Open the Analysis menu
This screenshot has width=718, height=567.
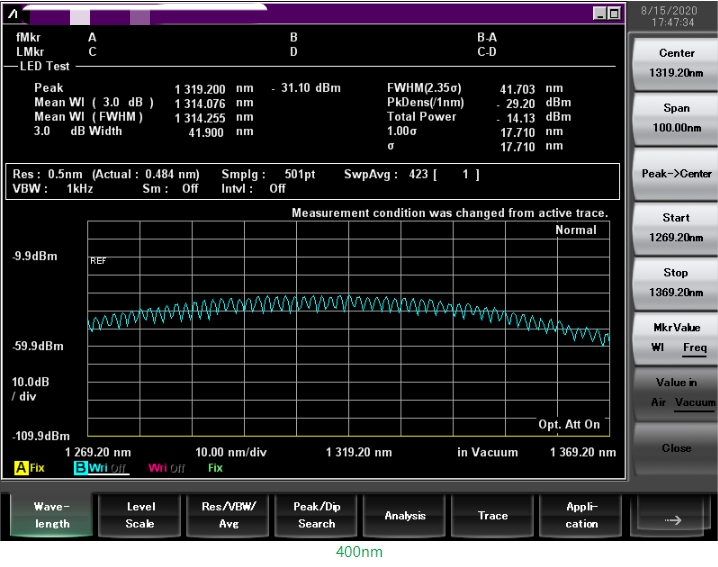(x=405, y=515)
